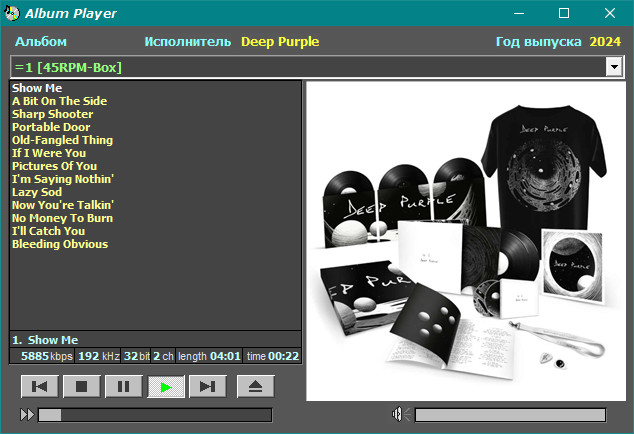Adjust the volume slider

510,415
